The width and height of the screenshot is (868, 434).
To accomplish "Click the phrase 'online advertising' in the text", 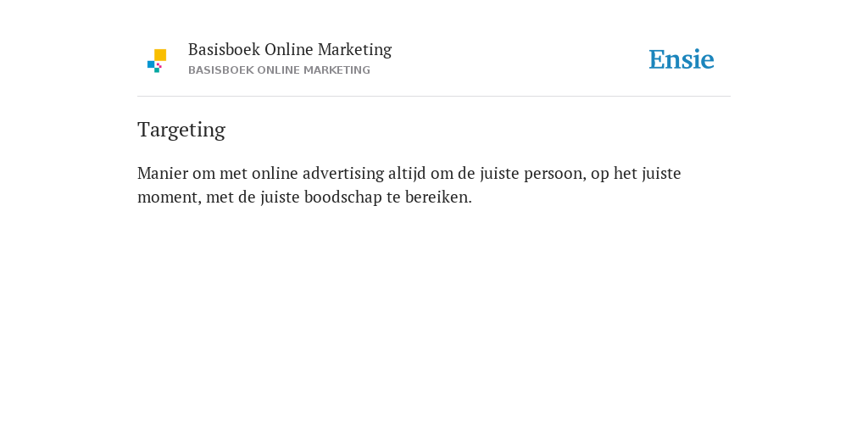I will [x=318, y=173].
